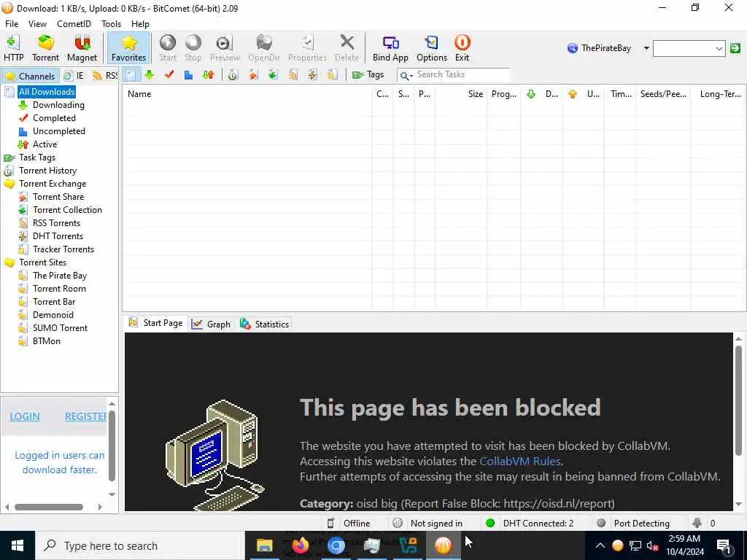
Task: Click the DHT Connected status indicator
Action: 531,524
